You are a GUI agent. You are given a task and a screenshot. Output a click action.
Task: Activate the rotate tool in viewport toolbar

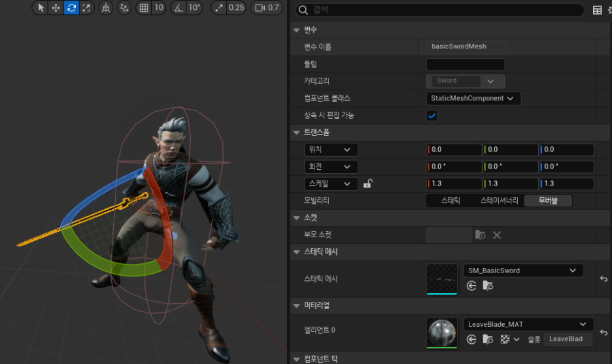tap(71, 8)
